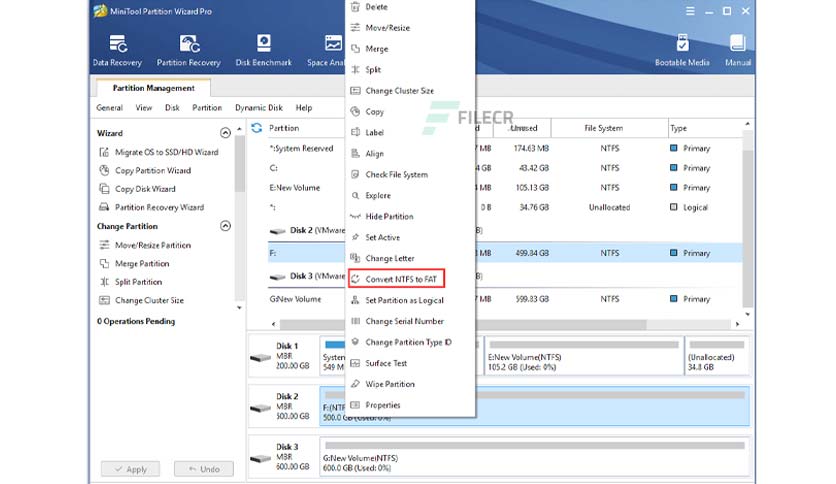Open the General menu
Screen dimensions: 836x484
[109, 108]
